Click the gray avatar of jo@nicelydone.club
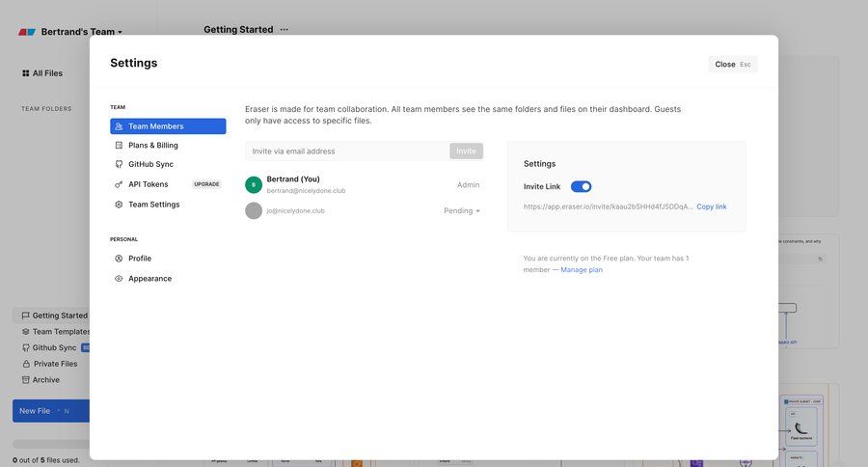The height and width of the screenshot is (467, 868). 254,210
